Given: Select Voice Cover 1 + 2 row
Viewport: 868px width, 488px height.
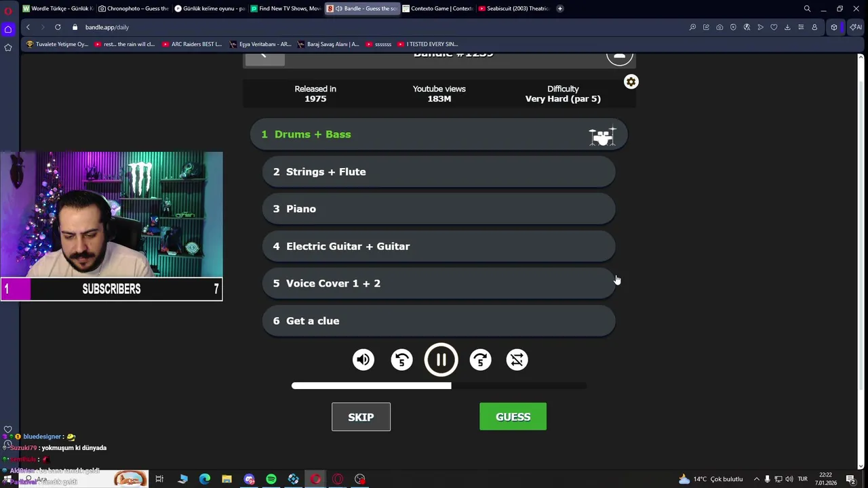Looking at the screenshot, I should tap(439, 283).
